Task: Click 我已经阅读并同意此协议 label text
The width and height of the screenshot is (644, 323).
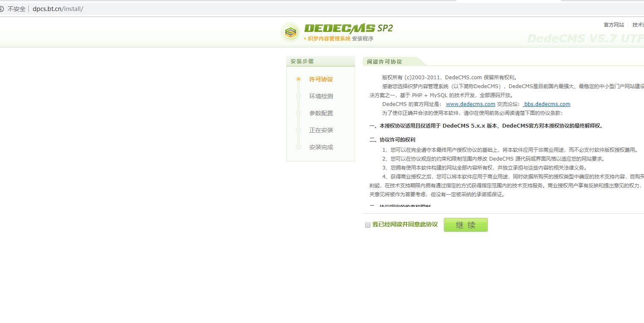Action: tap(405, 225)
